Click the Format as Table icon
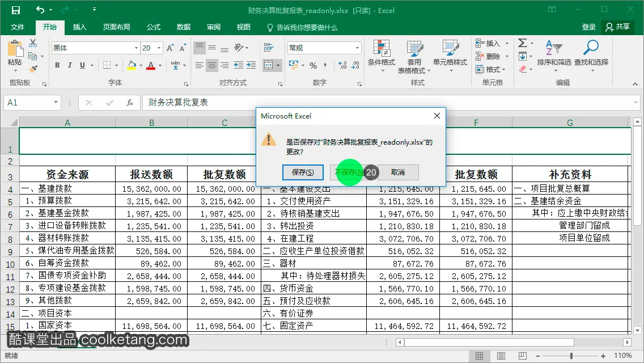The image size is (644, 363). [414, 49]
